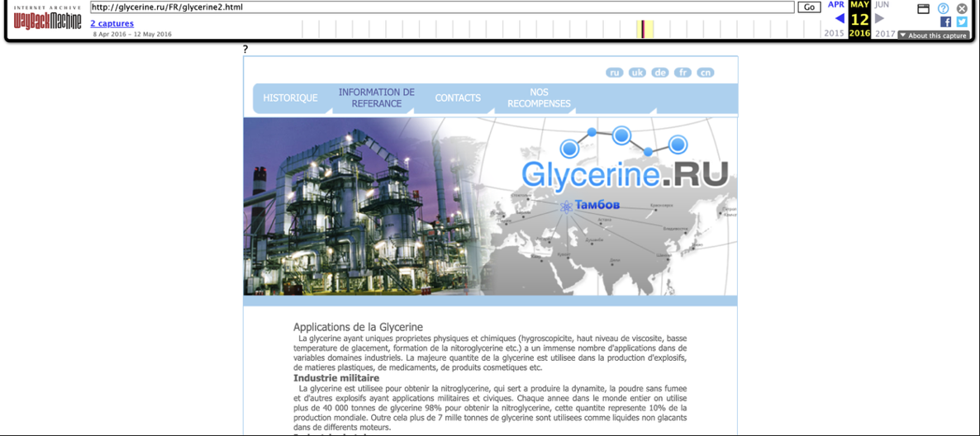980x436 pixels.
Task: Click the capture date range text
Action: (132, 35)
